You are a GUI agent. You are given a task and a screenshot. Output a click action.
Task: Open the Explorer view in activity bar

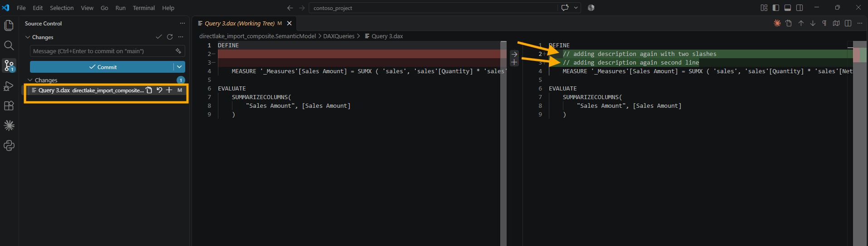pyautogui.click(x=9, y=25)
